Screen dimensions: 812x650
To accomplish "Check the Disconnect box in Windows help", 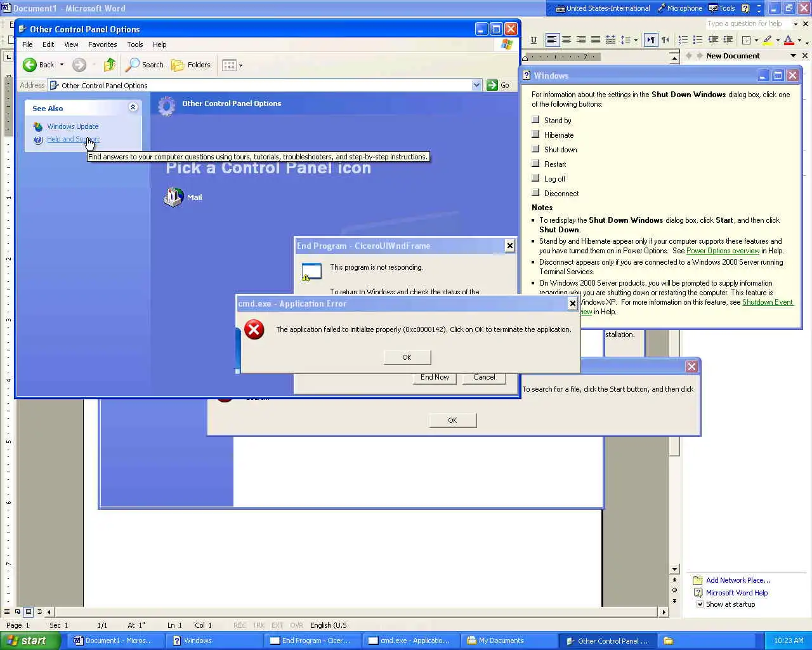I will [535, 192].
